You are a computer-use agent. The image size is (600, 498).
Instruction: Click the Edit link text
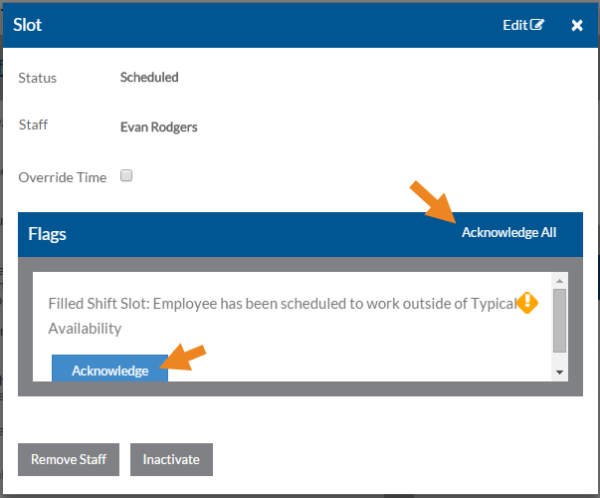coord(515,25)
